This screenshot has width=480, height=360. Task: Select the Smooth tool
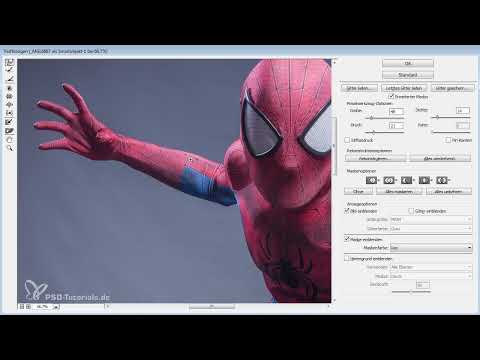(x=9, y=79)
